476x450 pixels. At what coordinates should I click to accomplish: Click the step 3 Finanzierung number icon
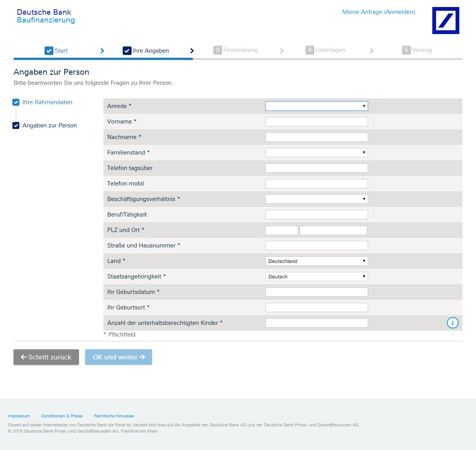pos(217,50)
